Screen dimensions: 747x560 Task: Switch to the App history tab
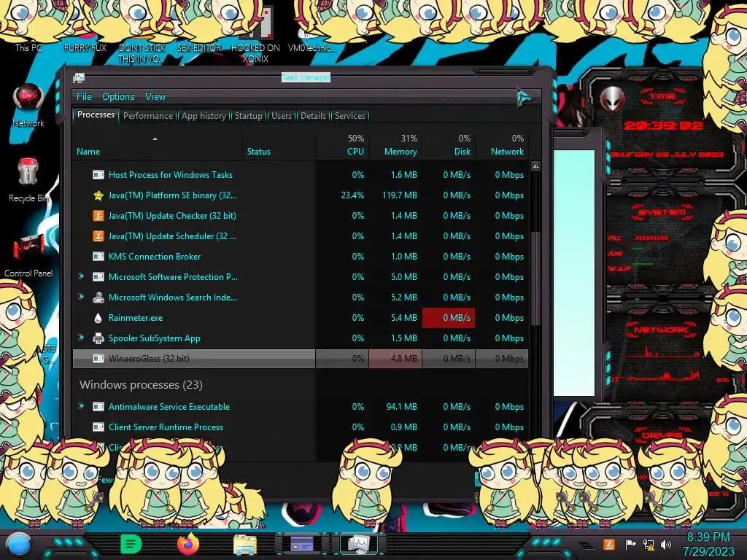click(x=204, y=116)
